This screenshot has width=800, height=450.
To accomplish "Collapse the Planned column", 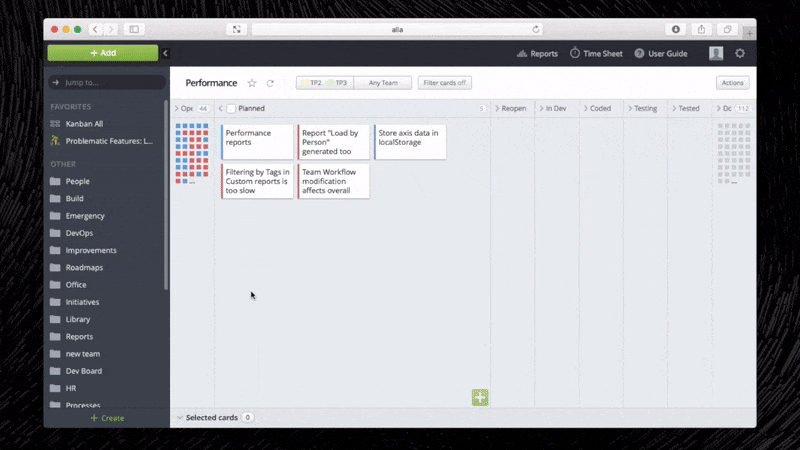I will tap(220, 108).
